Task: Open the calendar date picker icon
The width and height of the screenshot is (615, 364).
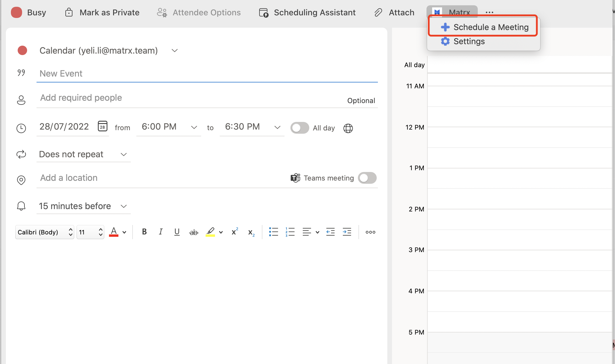Action: pos(102,126)
